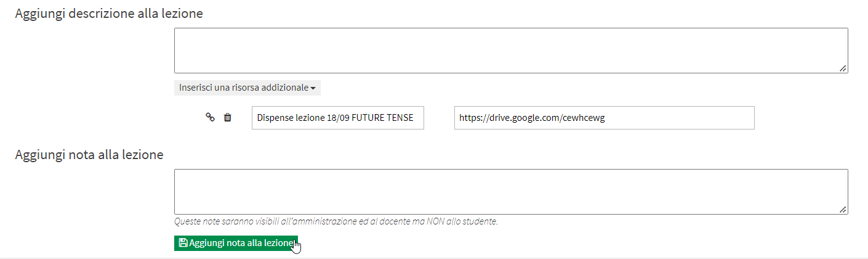
Task: Open the Inserisci una risorsa addizionale dropdown
Action: 247,88
